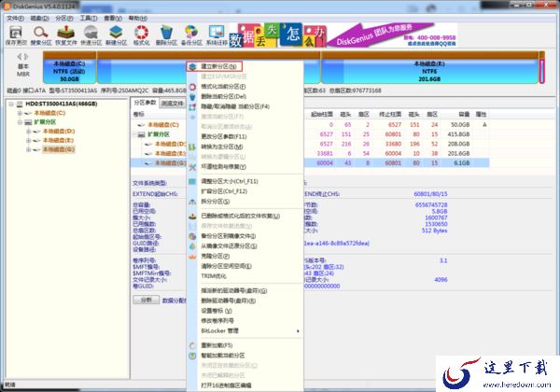Click the DiskGenius team service banner
This screenshot has width=560, height=392.
click(x=343, y=35)
